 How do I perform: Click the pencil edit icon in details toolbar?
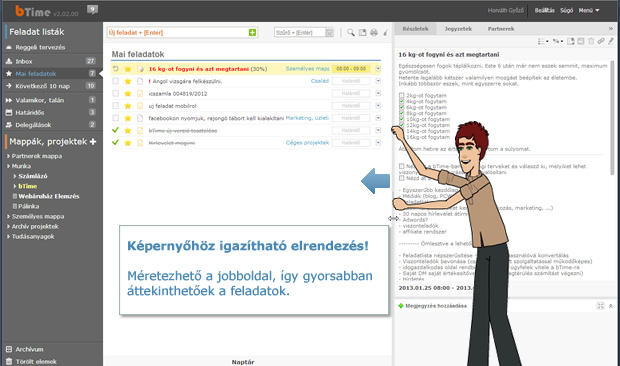611,41
